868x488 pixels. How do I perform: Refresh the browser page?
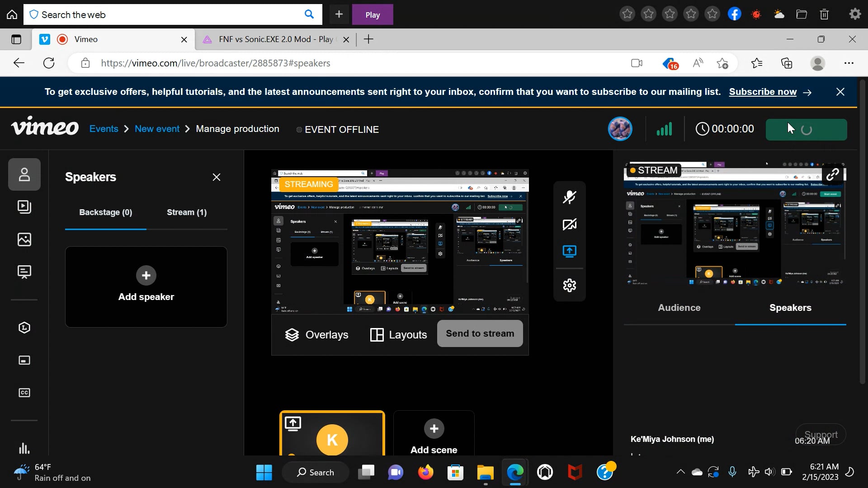[x=49, y=63]
